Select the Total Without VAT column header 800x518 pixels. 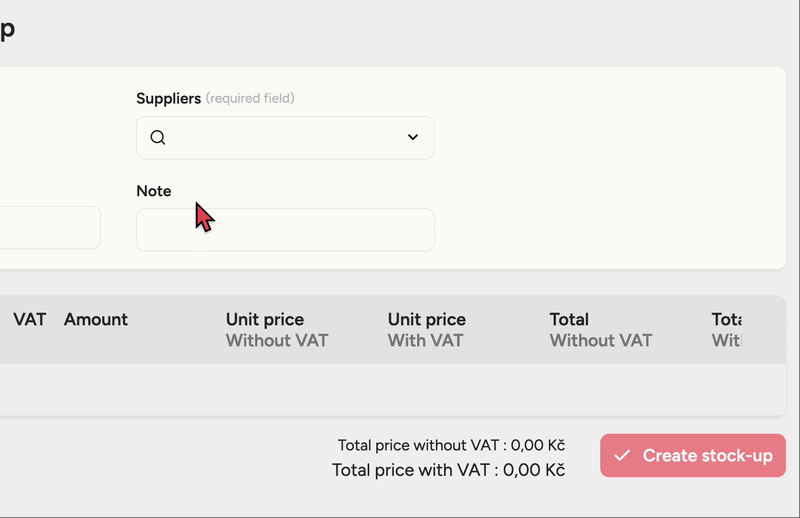point(600,330)
